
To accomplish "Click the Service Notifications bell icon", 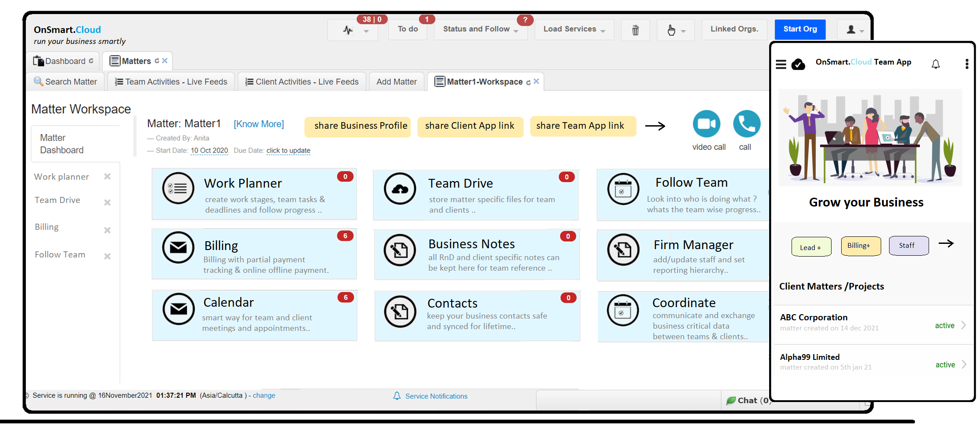I will tap(397, 396).
